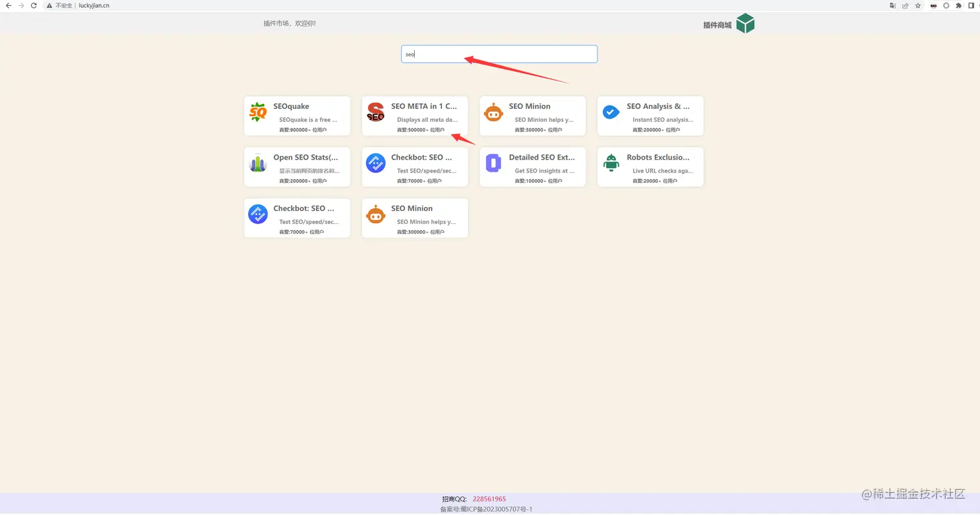This screenshot has width=980, height=515.
Task: Click the Open SEO Stats icon
Action: 258,163
